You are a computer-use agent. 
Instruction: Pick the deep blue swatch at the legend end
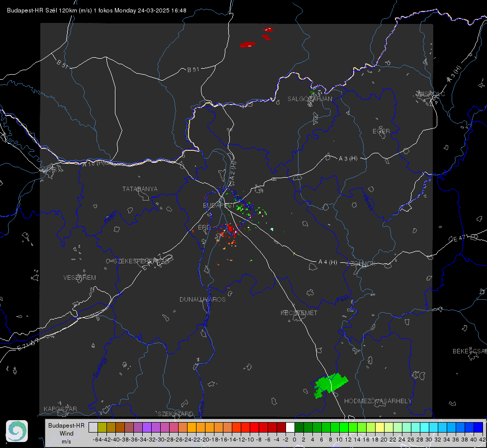[479, 427]
